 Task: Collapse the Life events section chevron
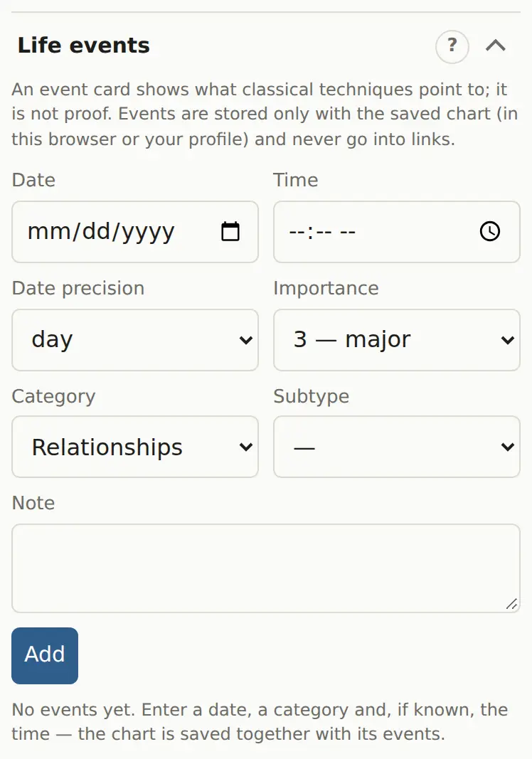(x=496, y=46)
